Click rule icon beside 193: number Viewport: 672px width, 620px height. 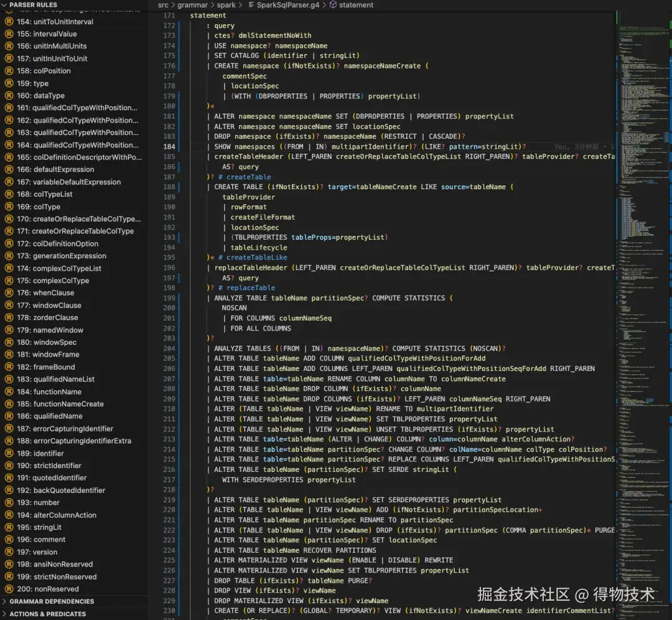(x=9, y=502)
